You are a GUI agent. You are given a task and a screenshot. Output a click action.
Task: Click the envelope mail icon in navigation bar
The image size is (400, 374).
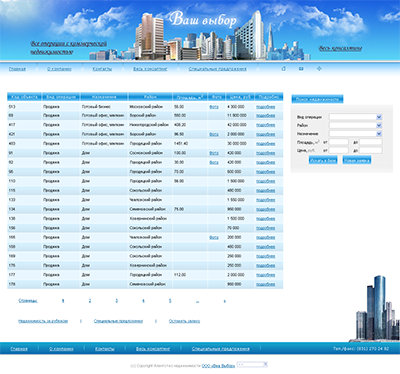[301, 69]
